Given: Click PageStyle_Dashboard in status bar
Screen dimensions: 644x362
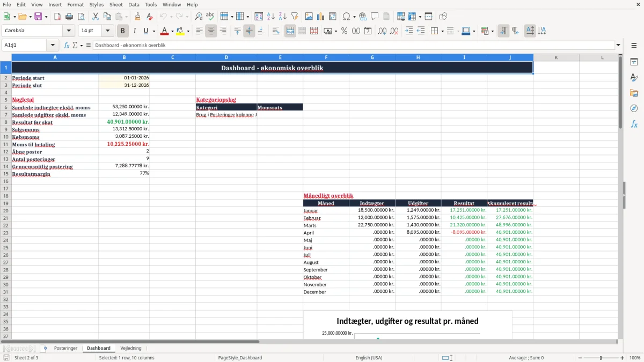Looking at the screenshot, I should coord(240,358).
